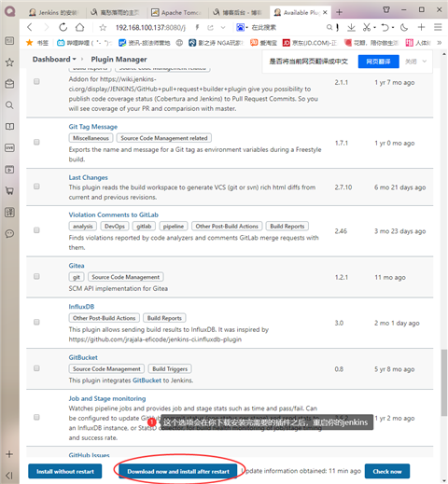This screenshot has width=448, height=484.
Task: Open the InfluxDB plugin link
Action: tap(81, 307)
